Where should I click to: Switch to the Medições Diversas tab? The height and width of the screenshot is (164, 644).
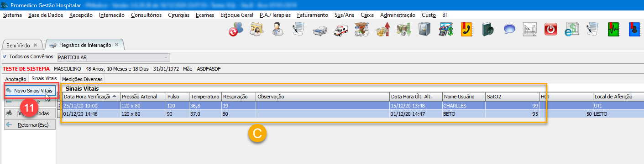[x=83, y=79]
